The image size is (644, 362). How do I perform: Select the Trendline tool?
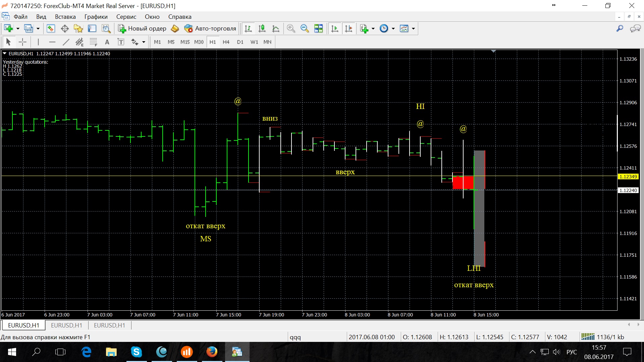click(66, 42)
